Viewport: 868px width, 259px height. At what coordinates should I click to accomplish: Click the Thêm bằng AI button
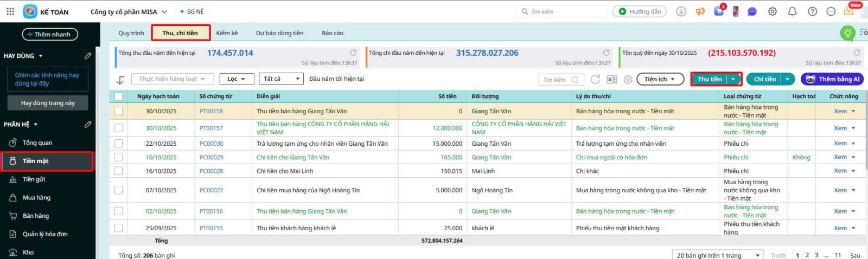[x=832, y=79]
